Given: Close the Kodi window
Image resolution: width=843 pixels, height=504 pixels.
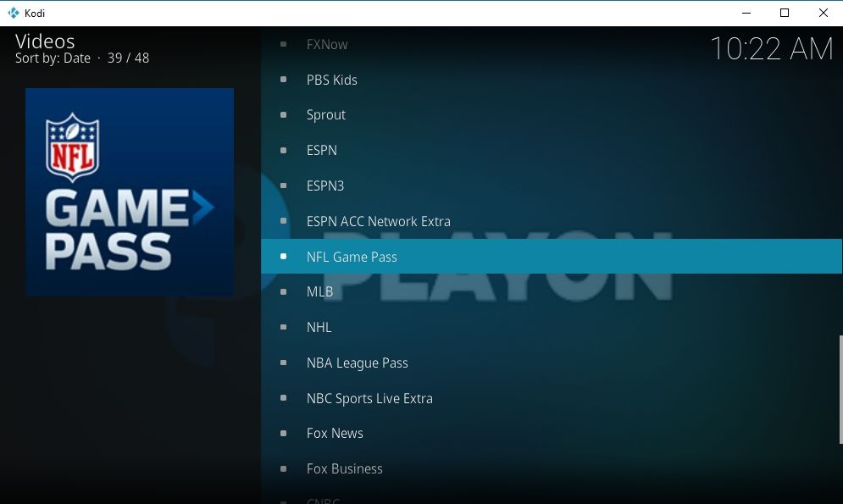Looking at the screenshot, I should click(824, 13).
